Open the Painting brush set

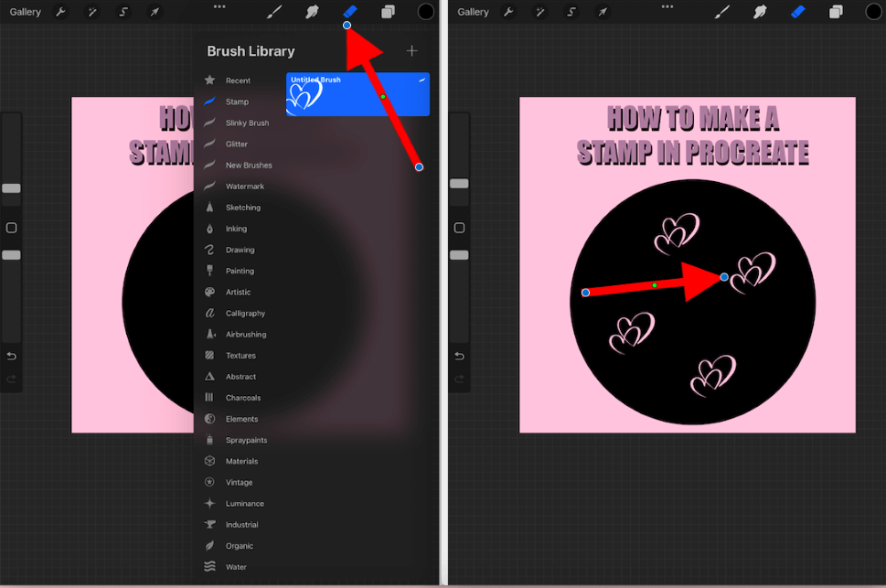click(x=240, y=271)
